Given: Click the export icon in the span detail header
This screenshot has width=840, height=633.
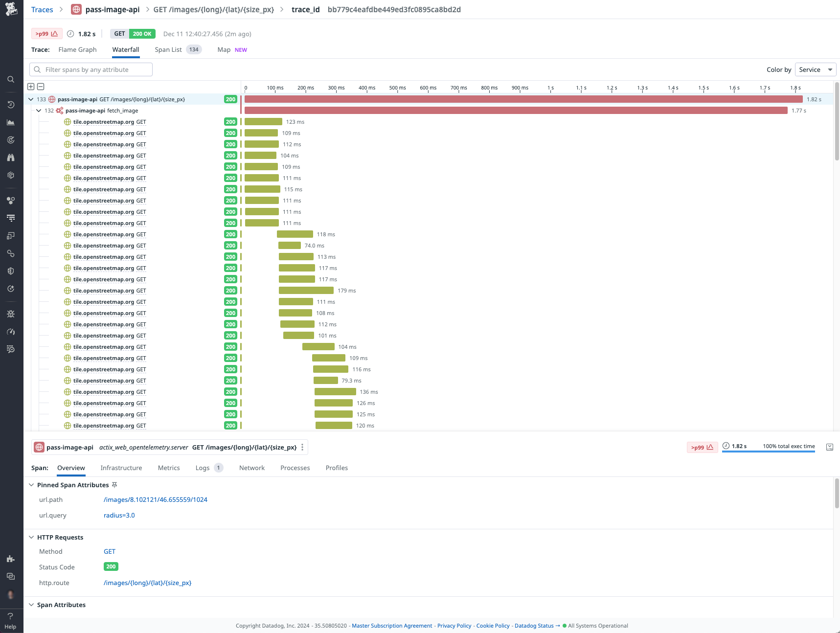Looking at the screenshot, I should pyautogui.click(x=830, y=447).
